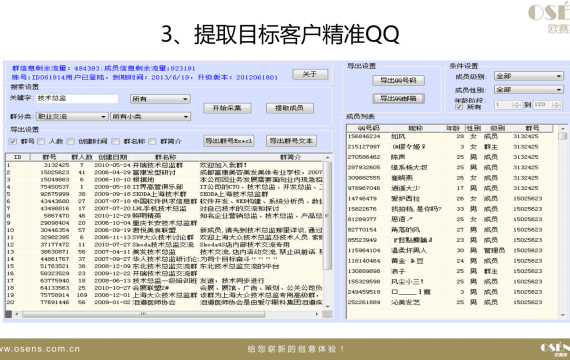Enable the 群名称 export checkbox
570x360 pixels.
click(x=116, y=141)
